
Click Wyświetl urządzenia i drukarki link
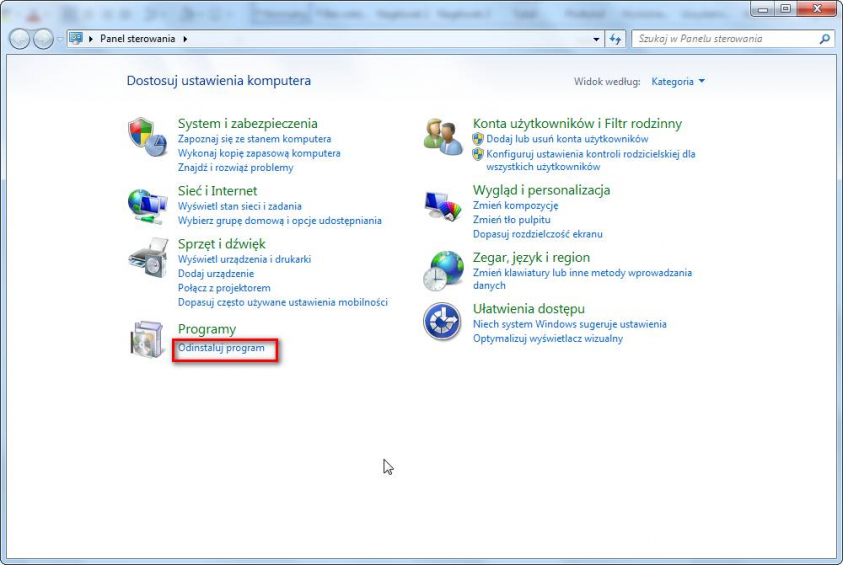(244, 259)
